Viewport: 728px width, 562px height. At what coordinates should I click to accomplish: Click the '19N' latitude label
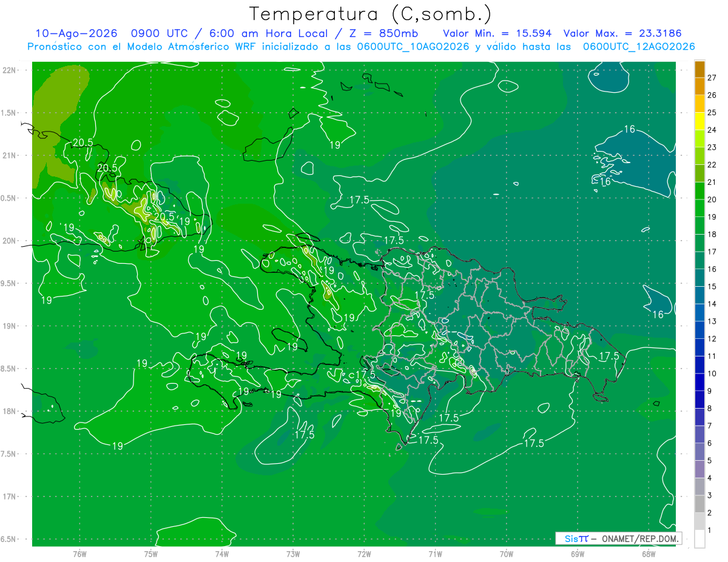coord(10,326)
